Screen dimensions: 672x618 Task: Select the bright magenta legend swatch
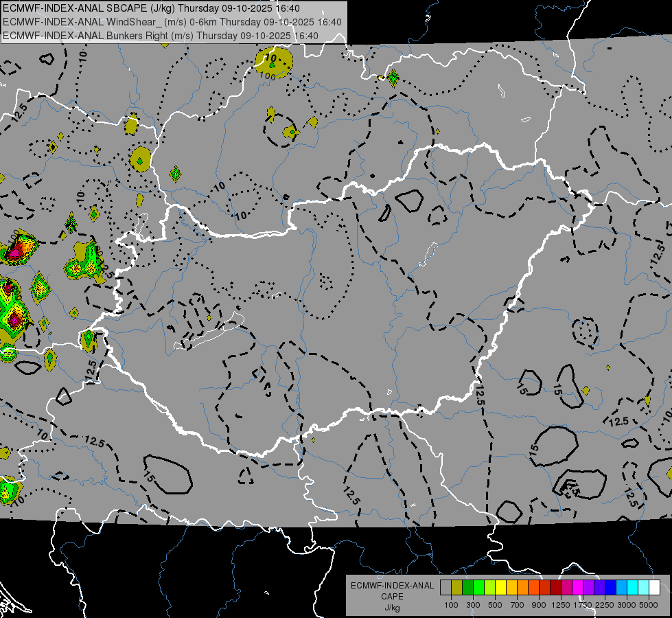point(578,588)
